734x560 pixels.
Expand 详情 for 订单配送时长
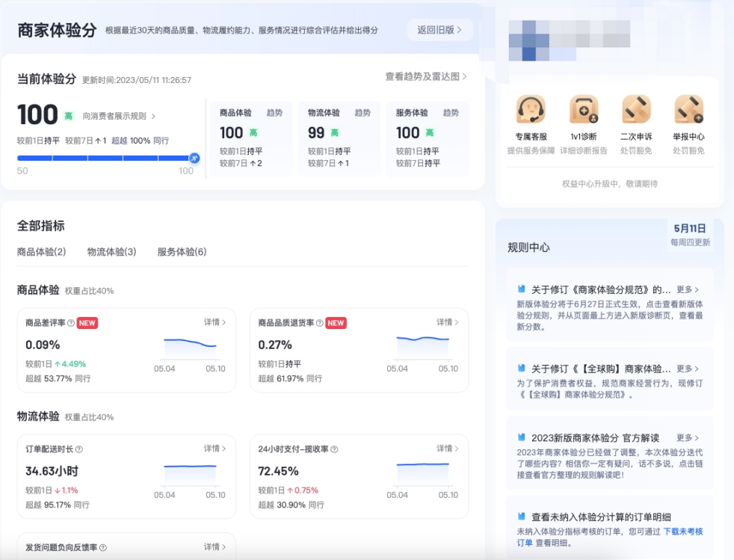coord(215,449)
